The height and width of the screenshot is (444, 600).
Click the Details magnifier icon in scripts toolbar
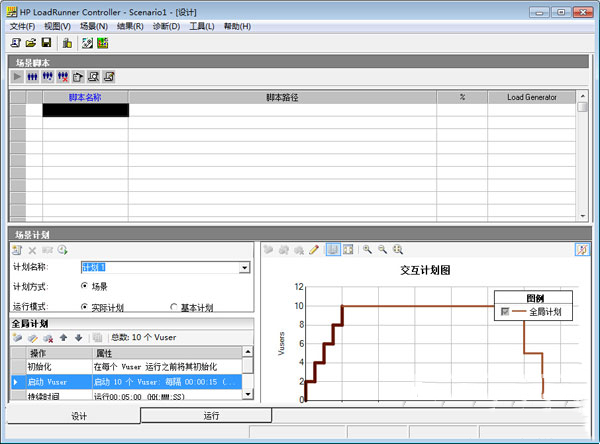click(x=93, y=77)
